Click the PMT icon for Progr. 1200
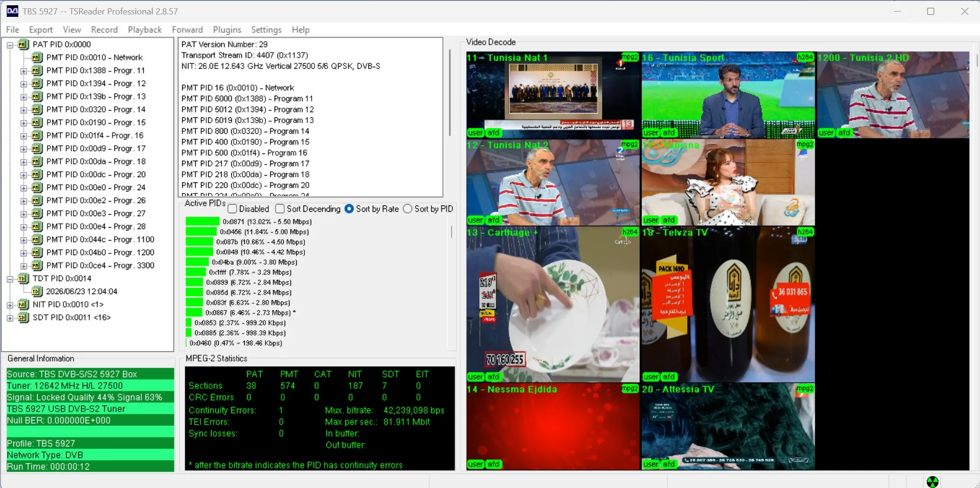The height and width of the screenshot is (488, 980). point(37,252)
